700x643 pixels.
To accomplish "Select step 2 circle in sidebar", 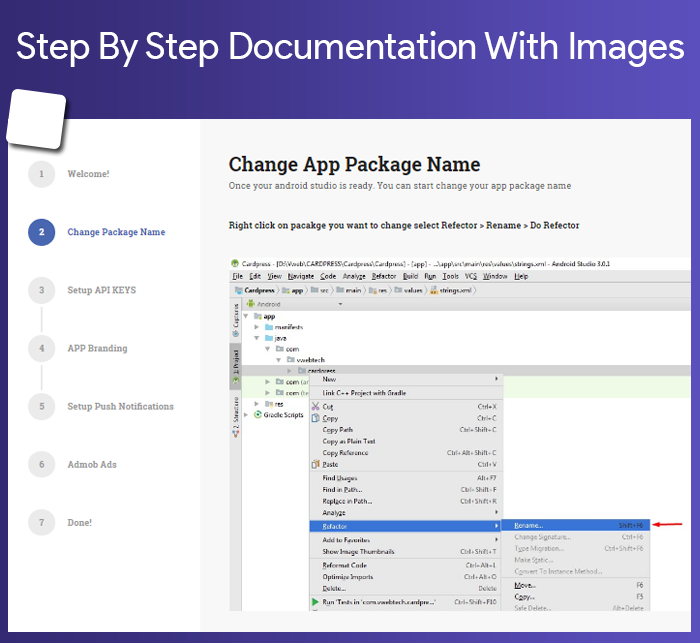I will click(42, 232).
